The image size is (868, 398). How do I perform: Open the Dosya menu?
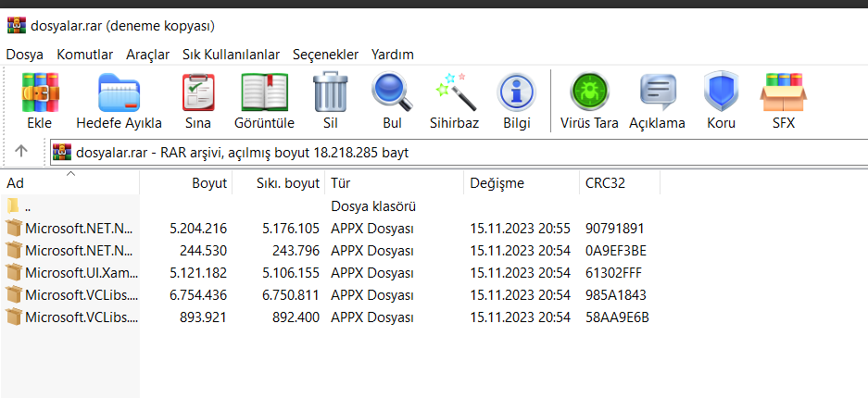[x=25, y=55]
